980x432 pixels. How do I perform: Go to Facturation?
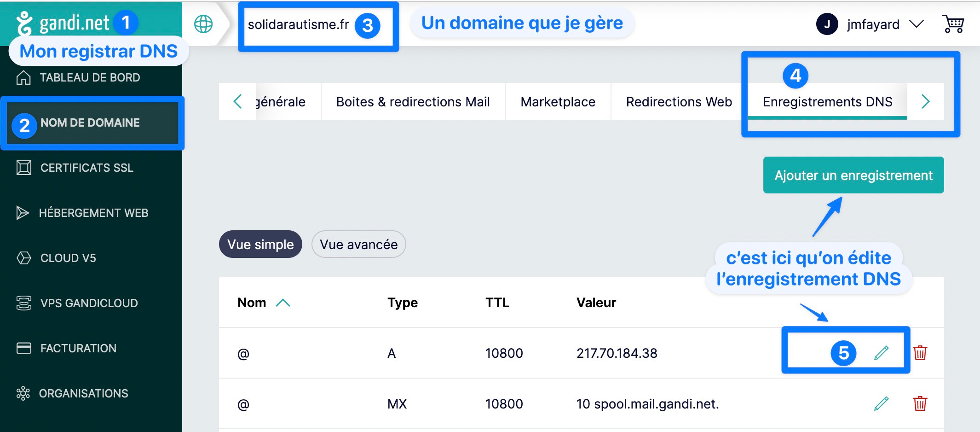(78, 348)
